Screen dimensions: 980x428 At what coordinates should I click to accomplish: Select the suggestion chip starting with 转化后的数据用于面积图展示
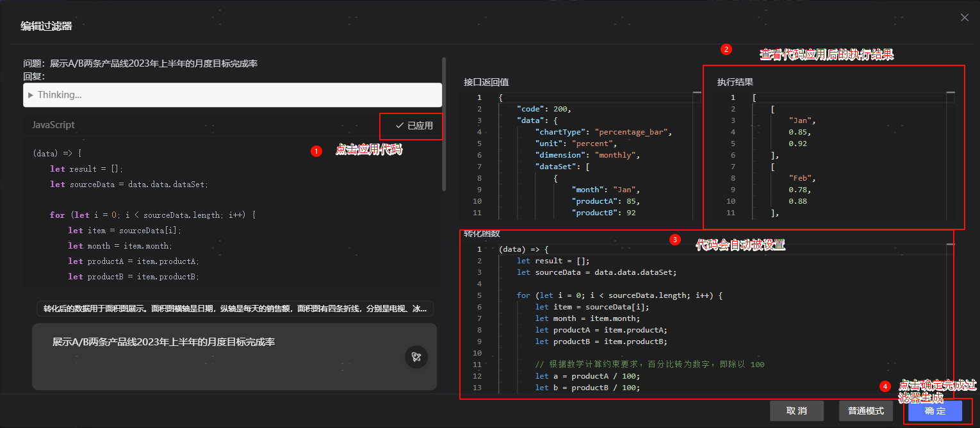coord(235,309)
